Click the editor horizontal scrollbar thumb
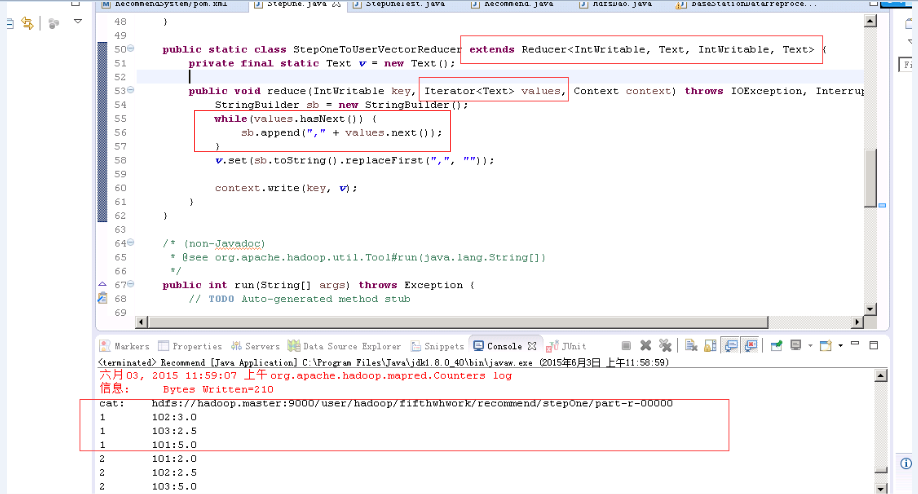This screenshot has height=494, width=918. pyautogui.click(x=458, y=322)
